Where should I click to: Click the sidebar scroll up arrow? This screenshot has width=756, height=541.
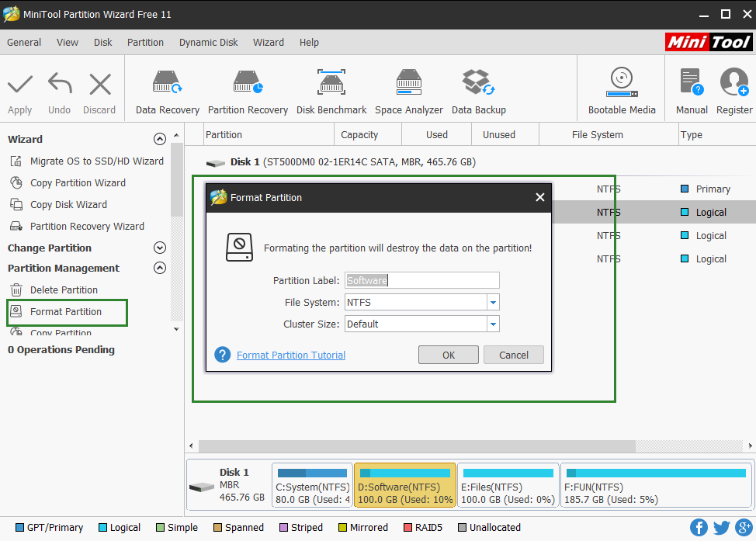pos(176,135)
